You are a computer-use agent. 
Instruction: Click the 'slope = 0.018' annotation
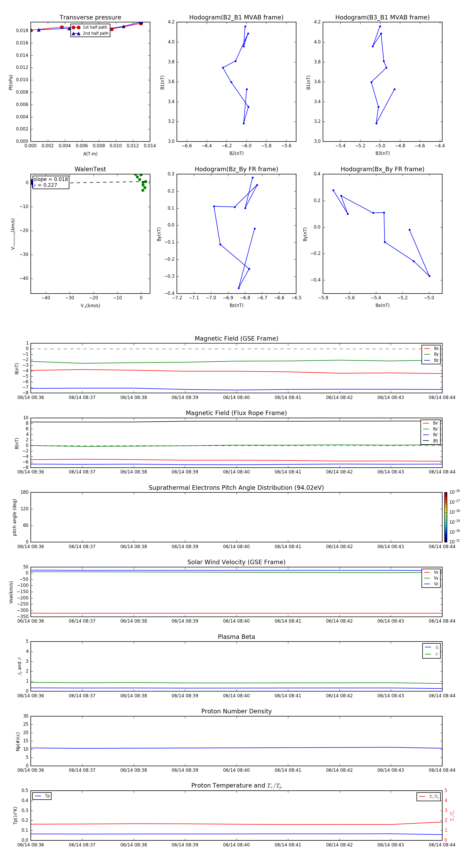coord(50,179)
